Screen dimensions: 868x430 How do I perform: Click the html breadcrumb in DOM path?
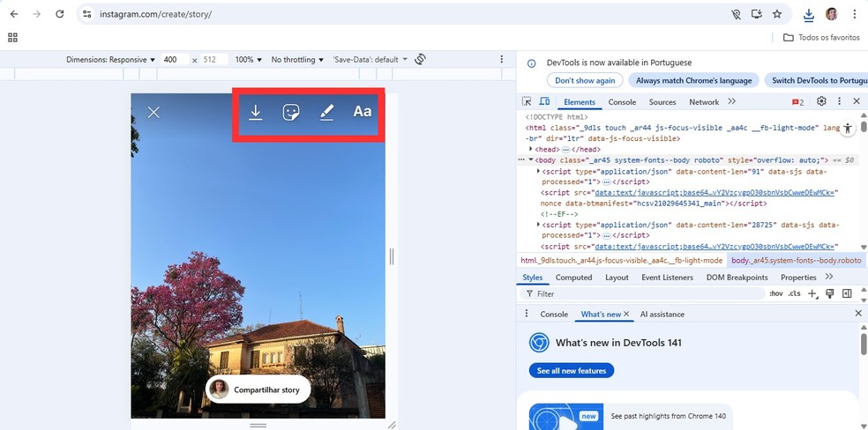[x=620, y=260]
